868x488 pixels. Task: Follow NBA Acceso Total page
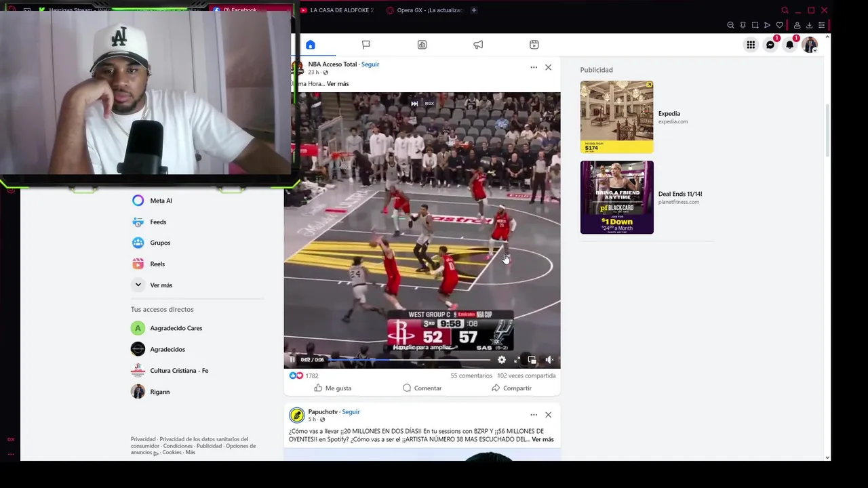click(370, 64)
